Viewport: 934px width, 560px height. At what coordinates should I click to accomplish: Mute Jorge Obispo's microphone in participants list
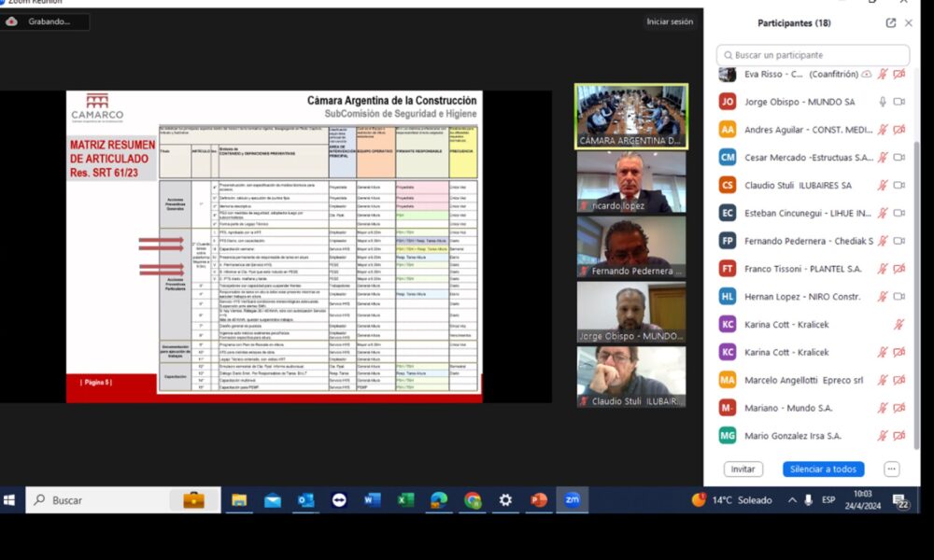[x=883, y=102]
